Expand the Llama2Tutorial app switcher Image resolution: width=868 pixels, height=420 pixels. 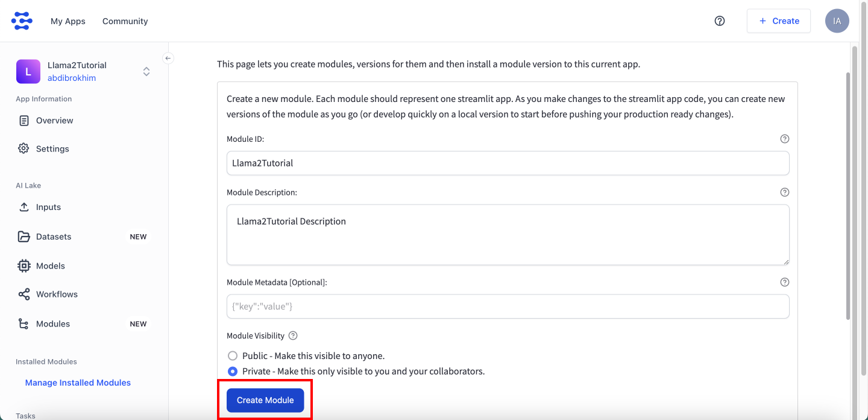(146, 72)
